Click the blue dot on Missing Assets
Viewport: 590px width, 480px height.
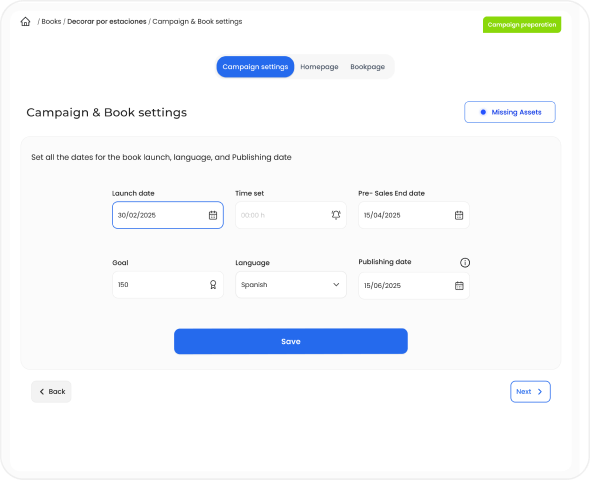pyautogui.click(x=483, y=112)
